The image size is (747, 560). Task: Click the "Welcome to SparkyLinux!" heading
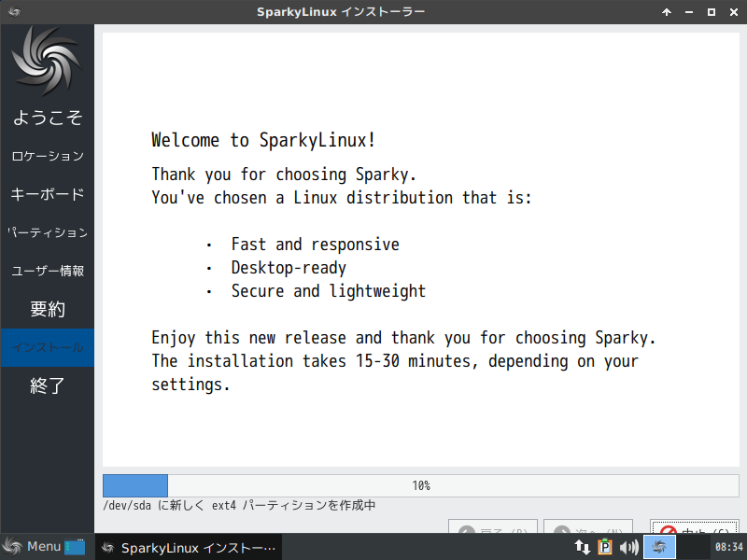click(263, 140)
